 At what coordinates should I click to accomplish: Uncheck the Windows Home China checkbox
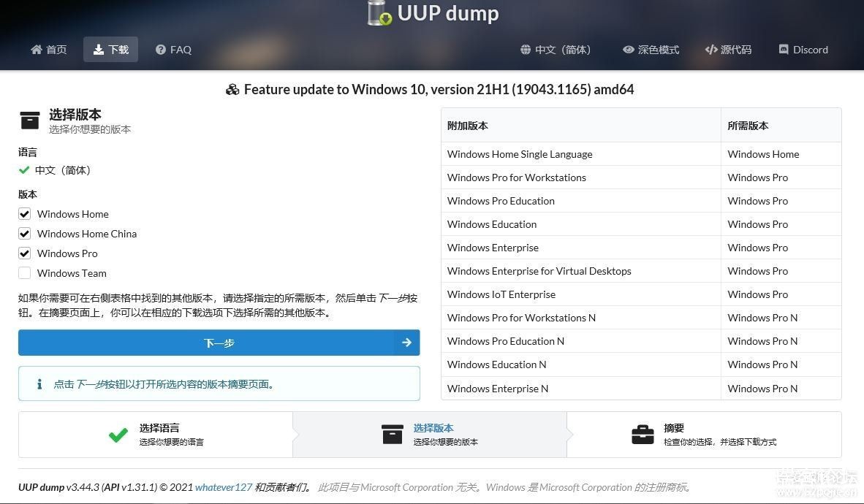click(24, 234)
